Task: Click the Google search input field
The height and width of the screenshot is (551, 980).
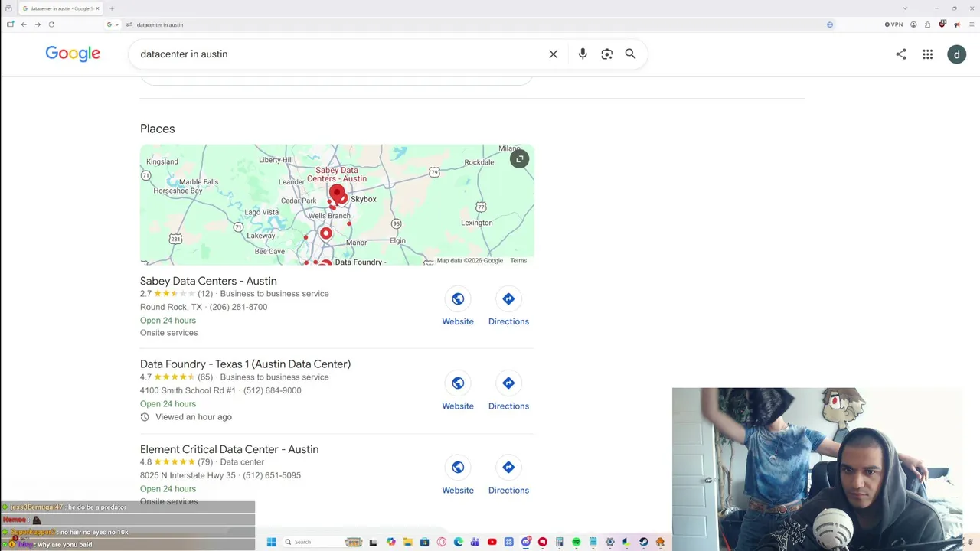Action: (337, 54)
